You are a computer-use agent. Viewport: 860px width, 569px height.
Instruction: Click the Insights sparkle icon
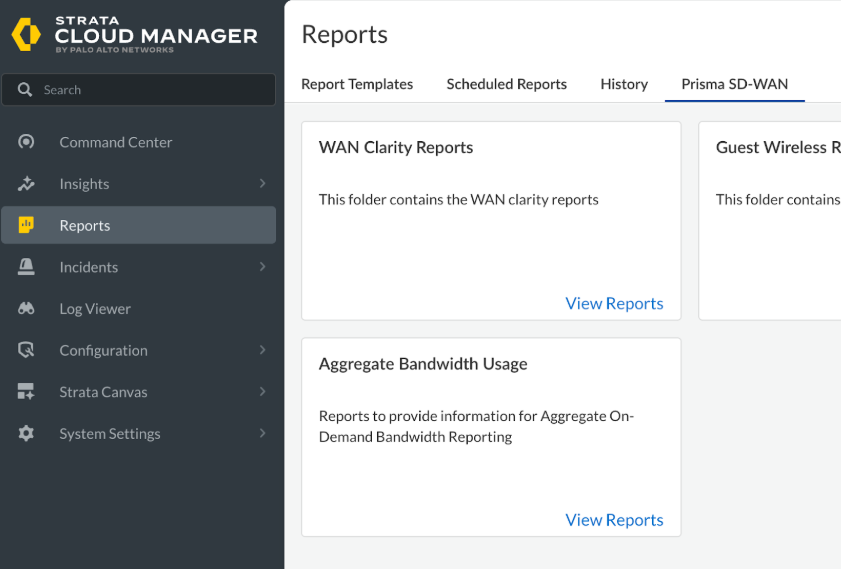26,184
